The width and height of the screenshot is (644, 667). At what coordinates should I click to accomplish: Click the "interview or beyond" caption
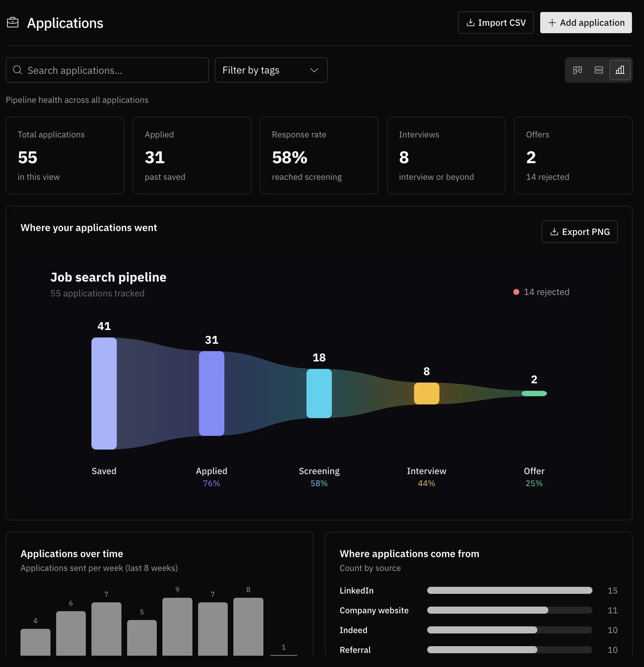436,177
